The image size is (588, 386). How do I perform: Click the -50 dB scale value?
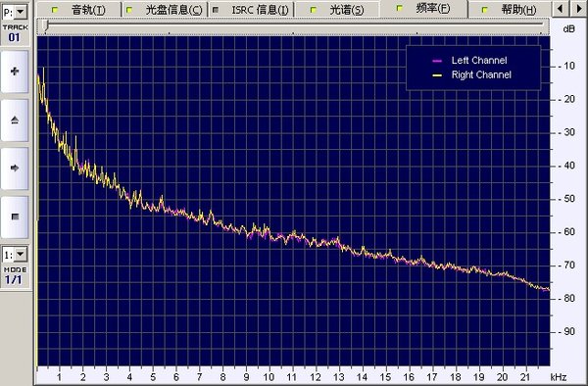point(566,199)
